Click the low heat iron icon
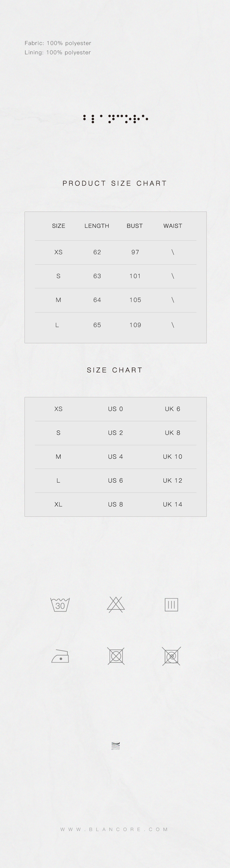 pyautogui.click(x=60, y=656)
